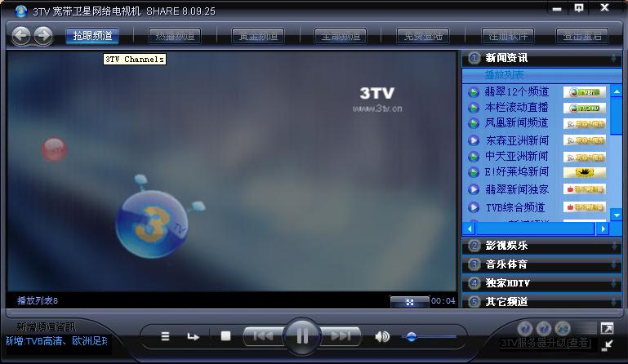
Task: Switch to the 抢眼频道 tab
Action: click(x=92, y=36)
